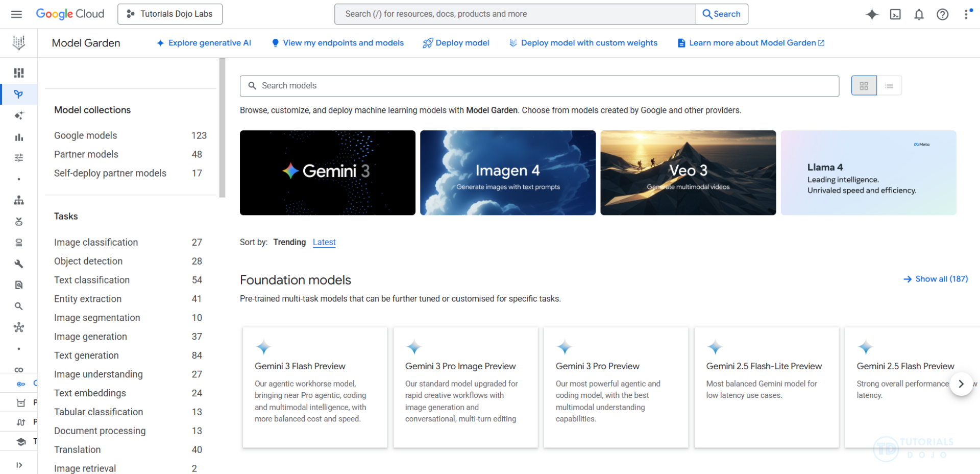Select Google models collection
The image size is (980, 474).
[x=86, y=135]
